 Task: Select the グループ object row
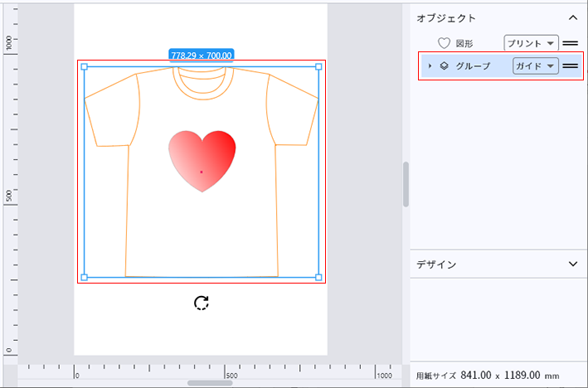coord(473,66)
